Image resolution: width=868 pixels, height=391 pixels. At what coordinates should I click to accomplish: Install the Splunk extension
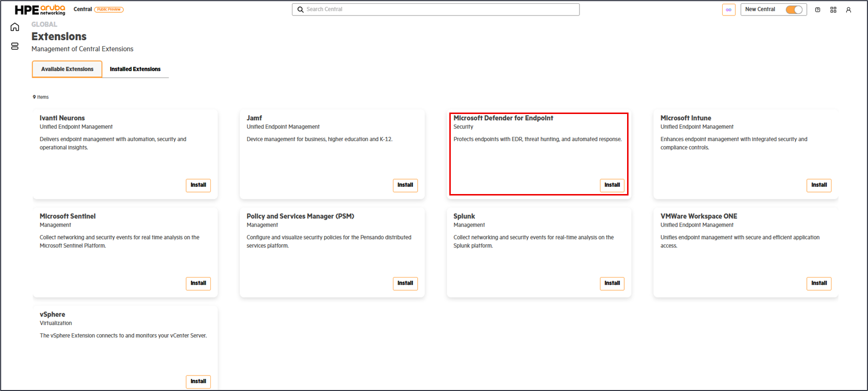(x=612, y=283)
